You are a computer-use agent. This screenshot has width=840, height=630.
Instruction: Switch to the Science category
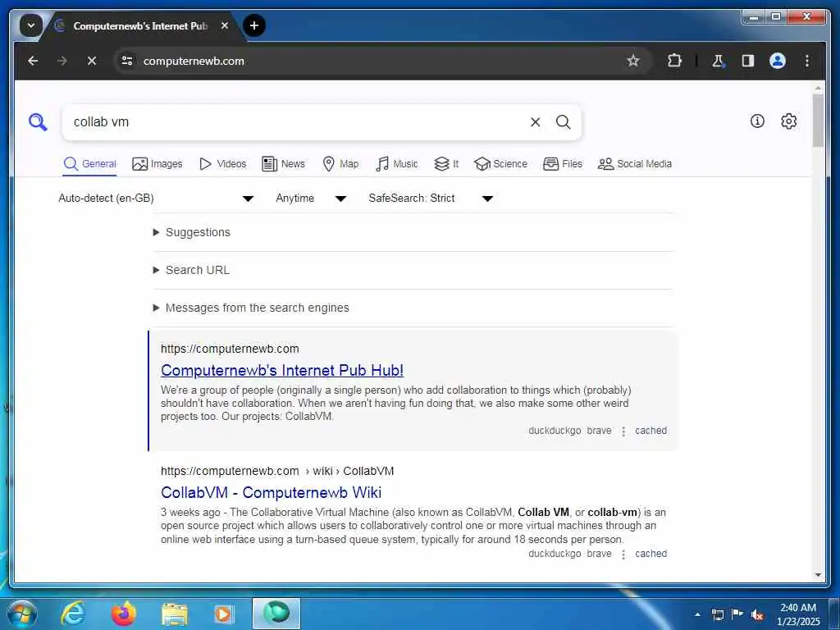[x=501, y=164]
